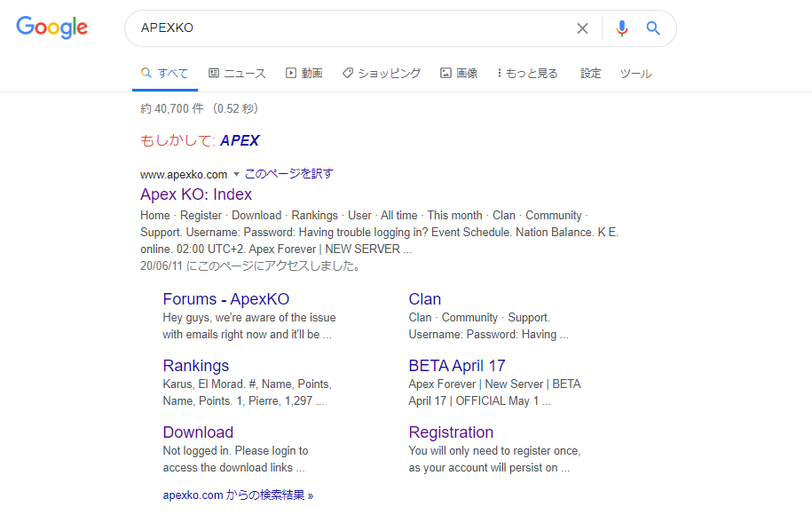Screen dimensions: 812x515
Task: Submit search with magnifier icon
Action: click(x=653, y=28)
